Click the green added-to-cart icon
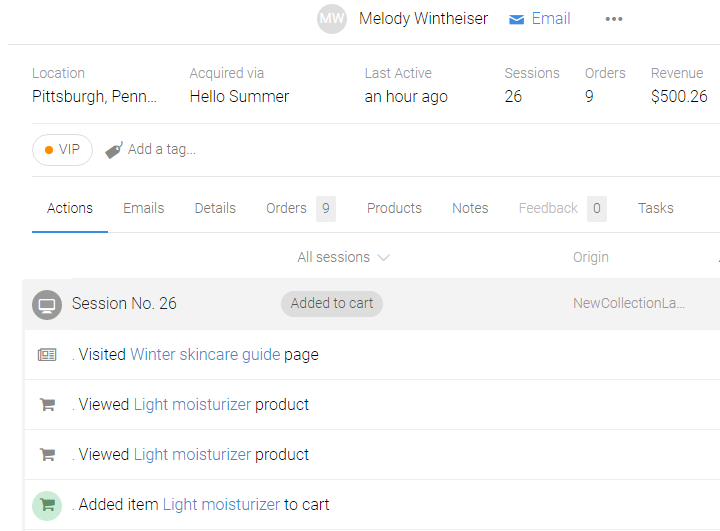720x531 pixels. [x=47, y=505]
